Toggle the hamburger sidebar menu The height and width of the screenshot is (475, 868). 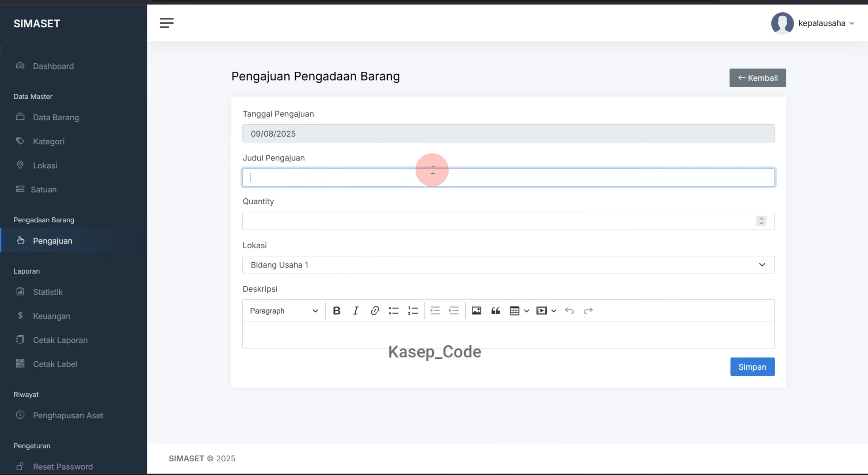[166, 23]
